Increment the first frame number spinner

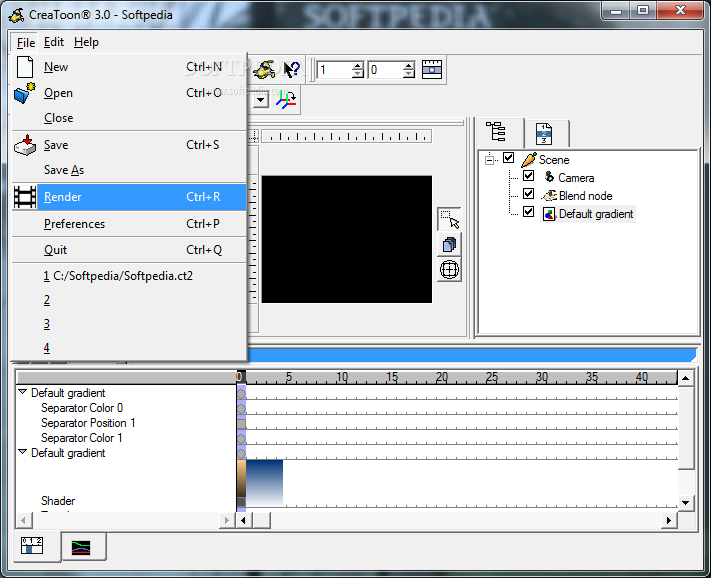(x=358, y=66)
